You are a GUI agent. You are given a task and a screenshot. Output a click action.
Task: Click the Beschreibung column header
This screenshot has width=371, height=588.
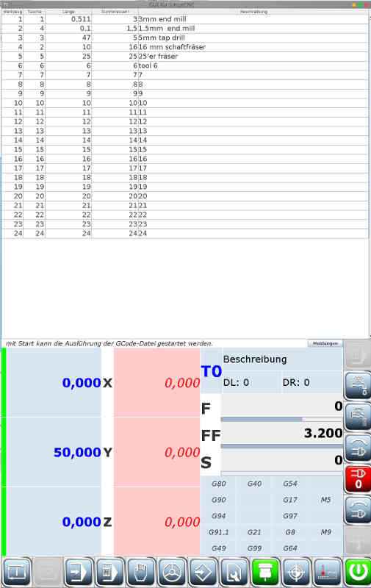[x=253, y=12]
